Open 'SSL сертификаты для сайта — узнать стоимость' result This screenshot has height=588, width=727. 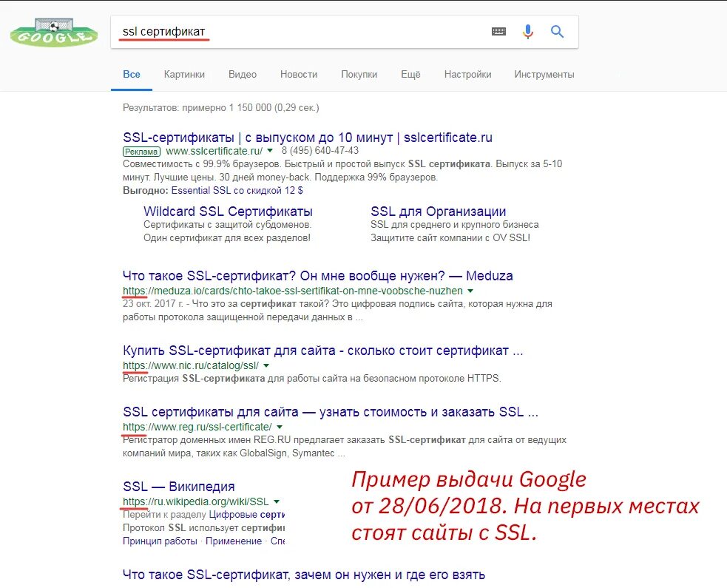331,412
